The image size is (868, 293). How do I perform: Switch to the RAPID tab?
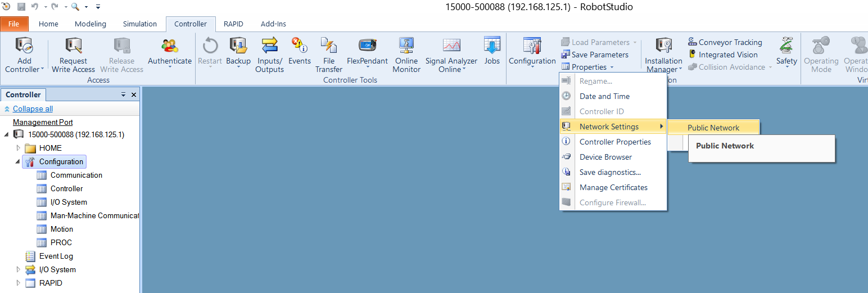[x=233, y=24]
